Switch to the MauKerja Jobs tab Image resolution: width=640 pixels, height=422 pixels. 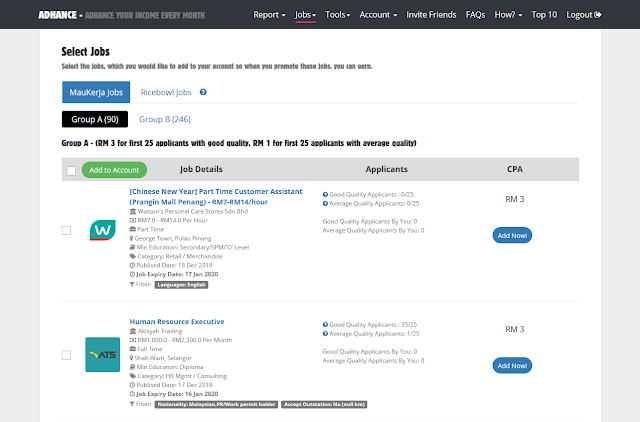(96, 92)
